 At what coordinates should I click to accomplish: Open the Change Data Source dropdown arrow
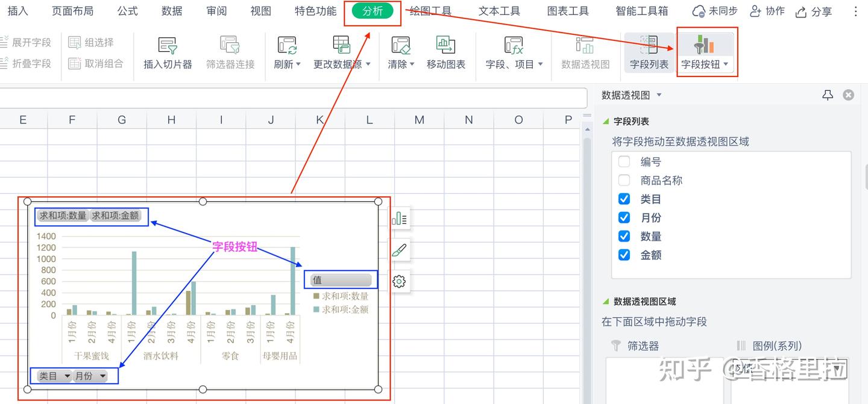point(368,64)
